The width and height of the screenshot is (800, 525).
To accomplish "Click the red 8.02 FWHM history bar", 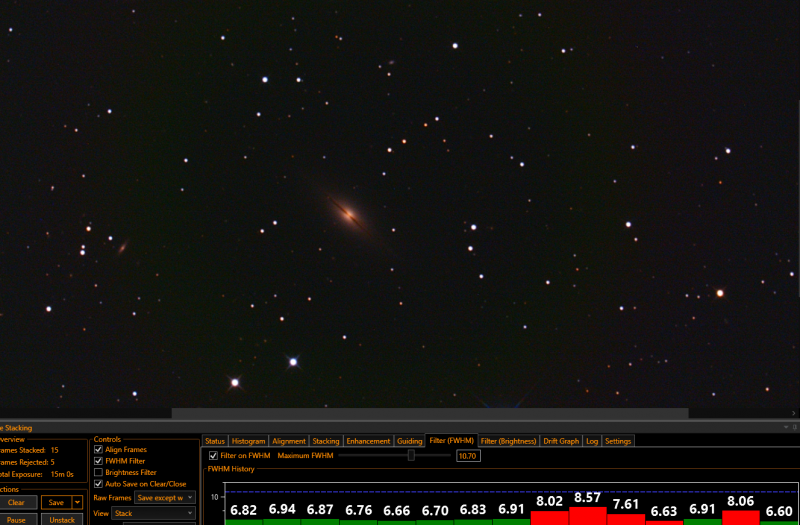I will tap(549, 518).
